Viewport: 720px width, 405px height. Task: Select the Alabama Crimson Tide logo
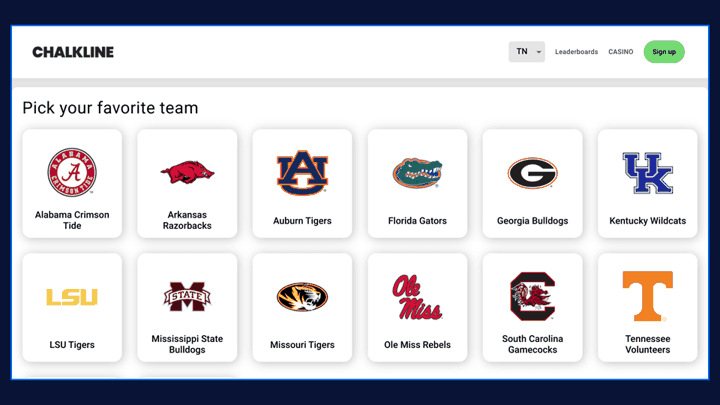click(72, 172)
